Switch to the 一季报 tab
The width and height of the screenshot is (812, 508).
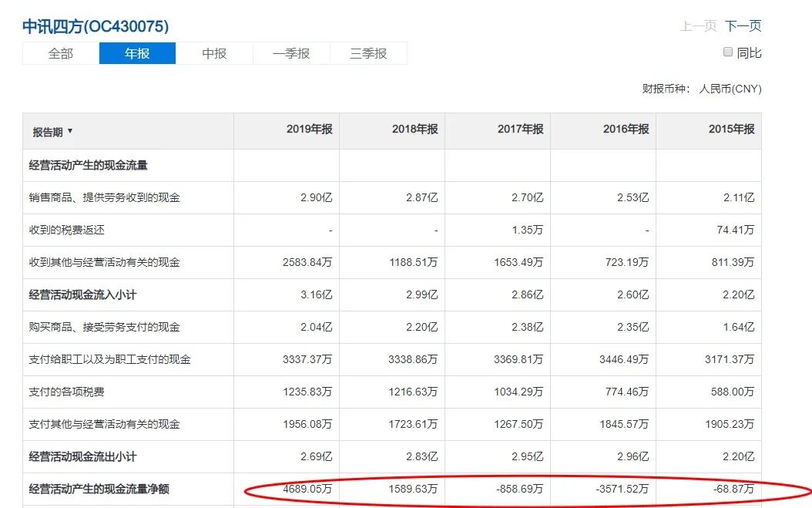(x=291, y=53)
